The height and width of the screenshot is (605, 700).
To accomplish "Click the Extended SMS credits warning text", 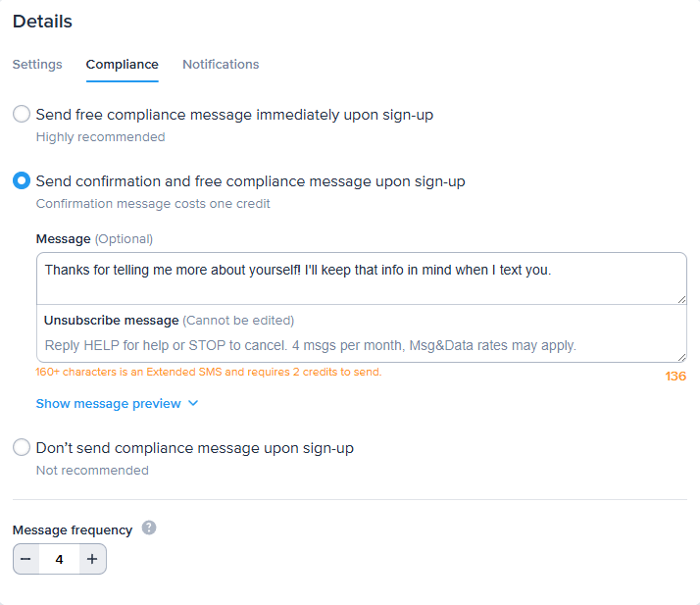I will pyautogui.click(x=208, y=373).
